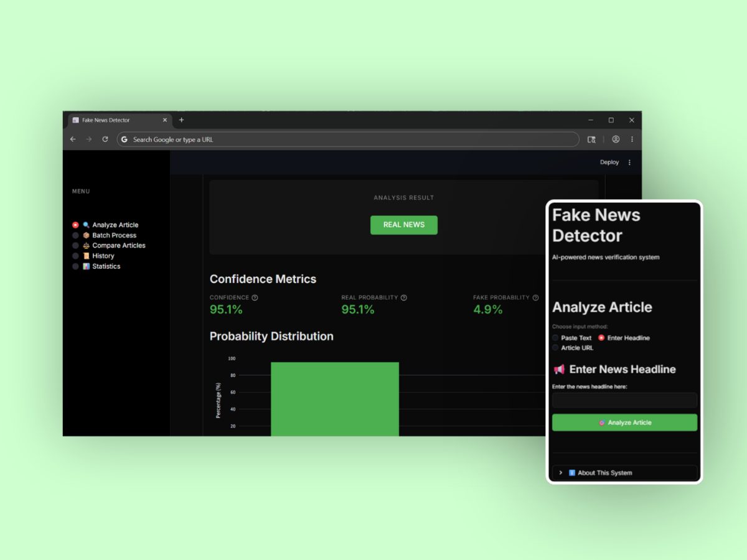Click the Confidence Metrics heading
Image resolution: width=747 pixels, height=560 pixels.
pyautogui.click(x=263, y=279)
